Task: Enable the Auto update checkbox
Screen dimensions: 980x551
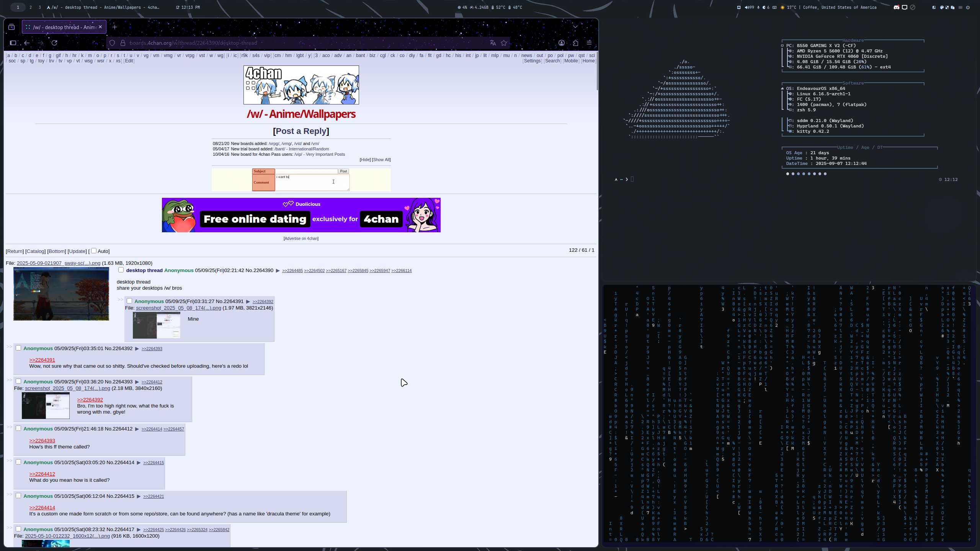Action: point(94,251)
